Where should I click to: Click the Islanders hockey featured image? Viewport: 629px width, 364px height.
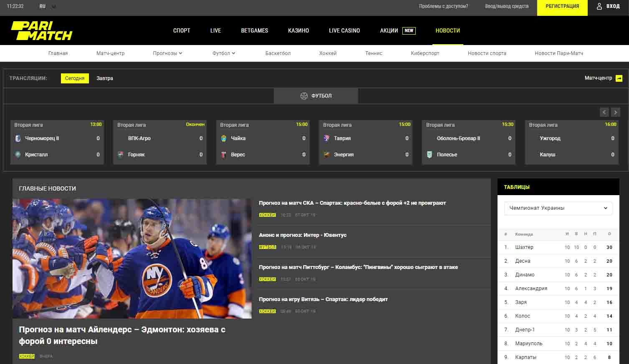pos(132,259)
